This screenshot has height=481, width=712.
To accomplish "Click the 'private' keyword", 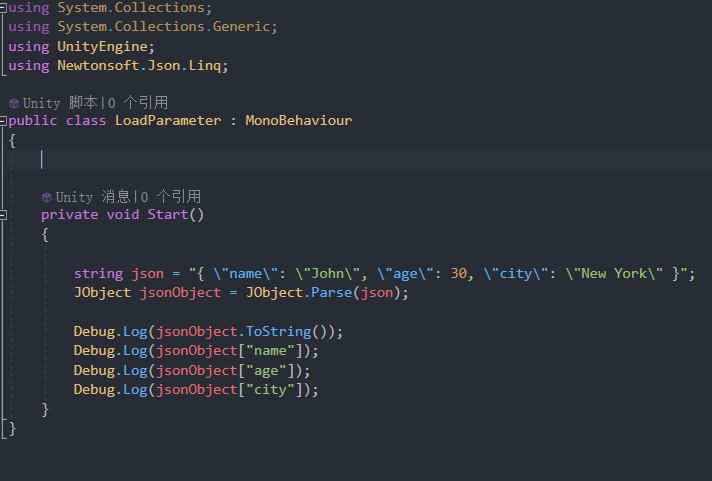I will [69, 214].
